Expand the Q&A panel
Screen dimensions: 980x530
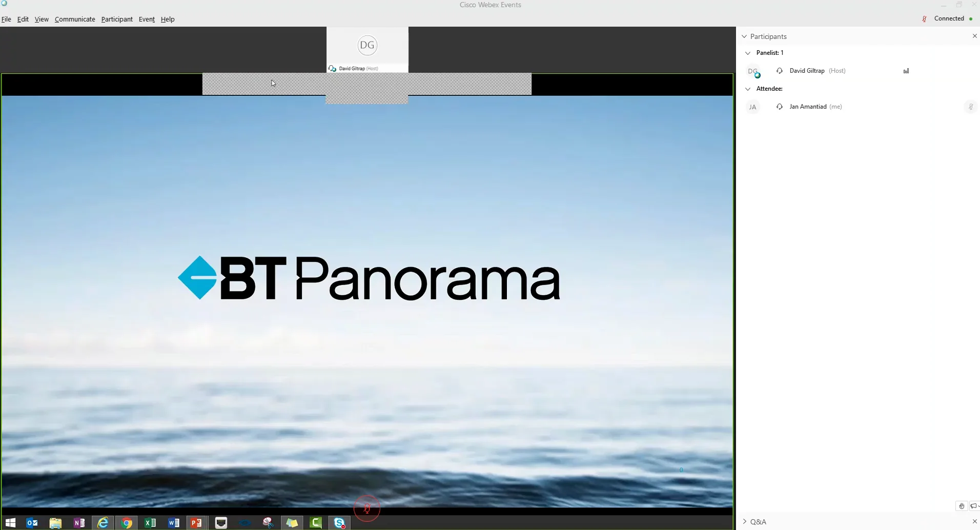click(744, 521)
